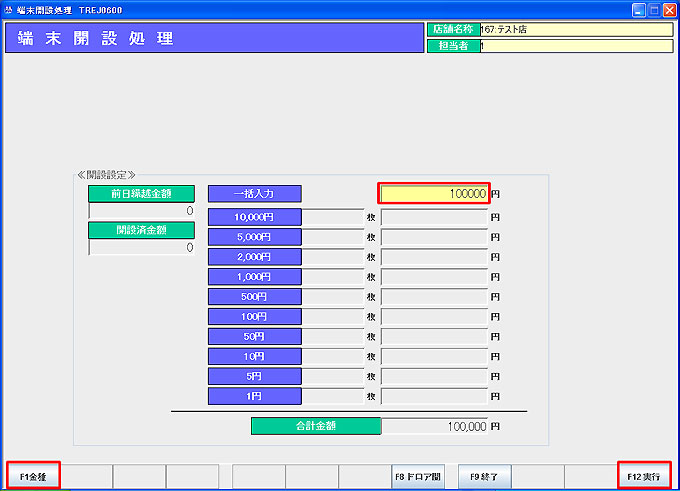Click the 1円 count field

click(332, 396)
